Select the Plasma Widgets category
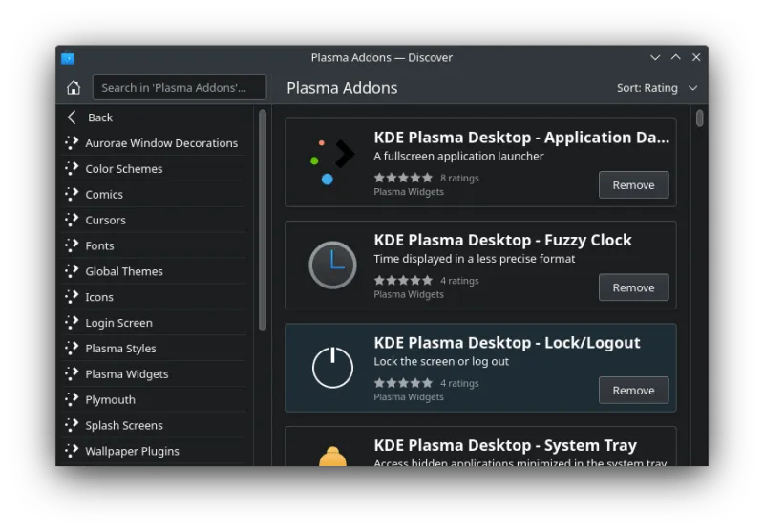The height and width of the screenshot is (532, 764). [126, 374]
